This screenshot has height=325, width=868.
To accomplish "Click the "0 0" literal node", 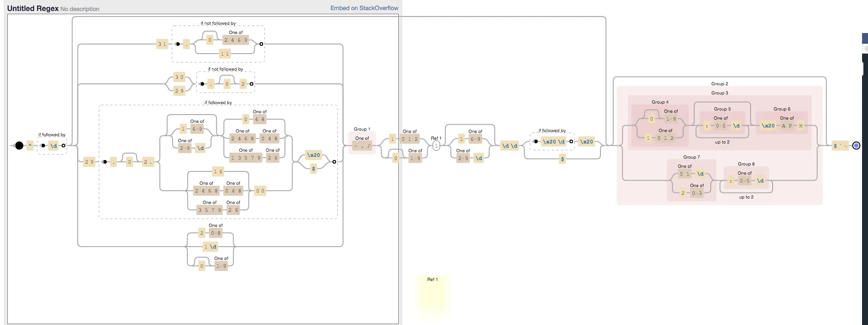I will (260, 191).
